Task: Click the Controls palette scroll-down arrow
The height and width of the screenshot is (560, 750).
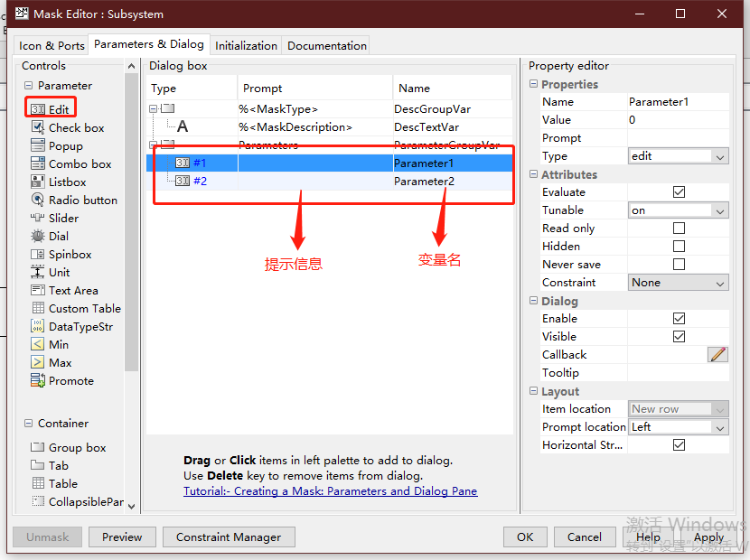Action: (x=132, y=506)
